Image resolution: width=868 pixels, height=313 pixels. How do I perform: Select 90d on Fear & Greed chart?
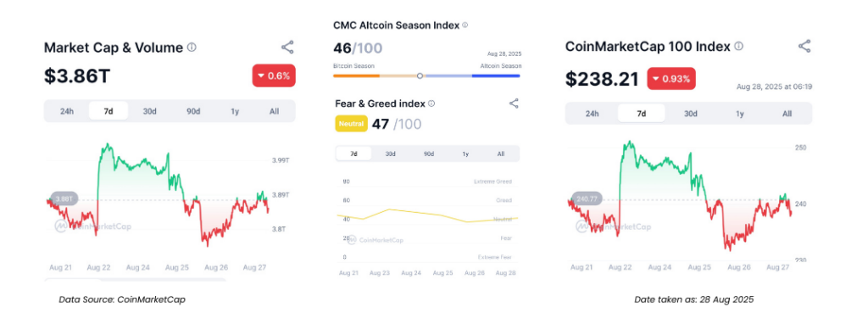point(428,154)
